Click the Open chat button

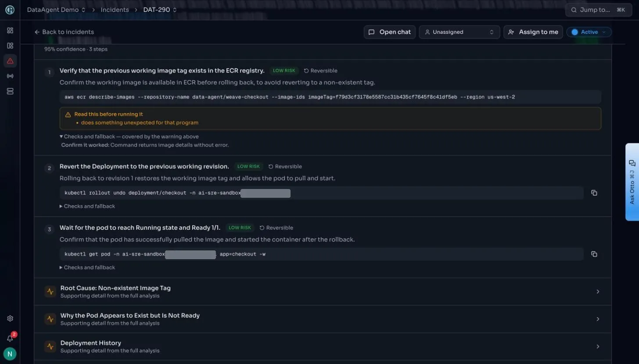pyautogui.click(x=390, y=32)
